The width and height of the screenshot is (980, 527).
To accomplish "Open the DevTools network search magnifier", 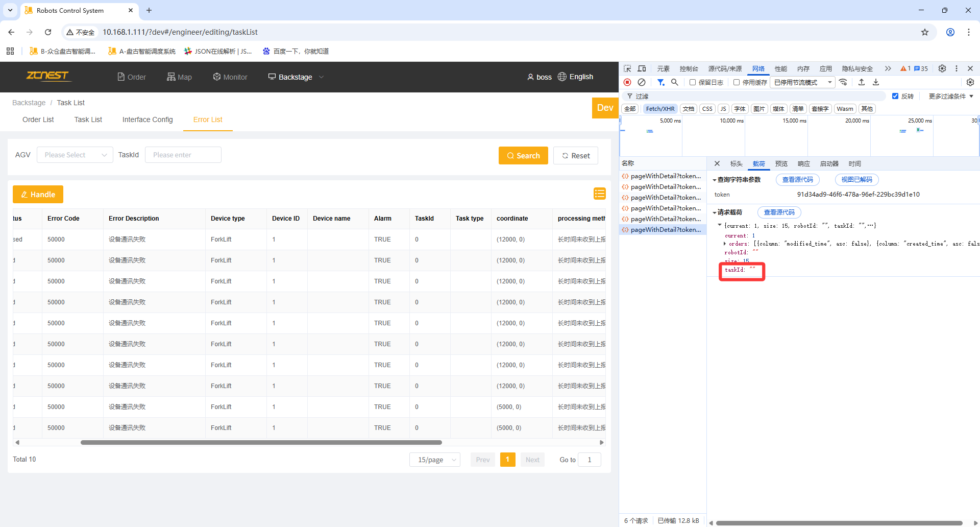I will [674, 82].
